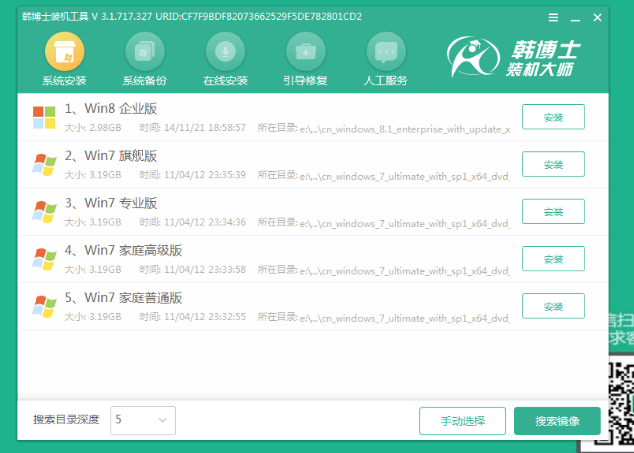This screenshot has width=634, height=453.
Task: Open the 引导修复 boot repair icon
Action: pyautogui.click(x=305, y=52)
